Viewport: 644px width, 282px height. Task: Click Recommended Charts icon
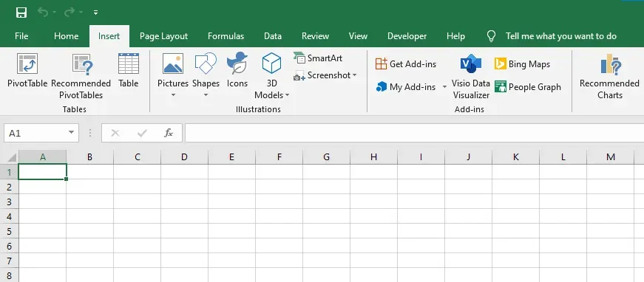[610, 64]
